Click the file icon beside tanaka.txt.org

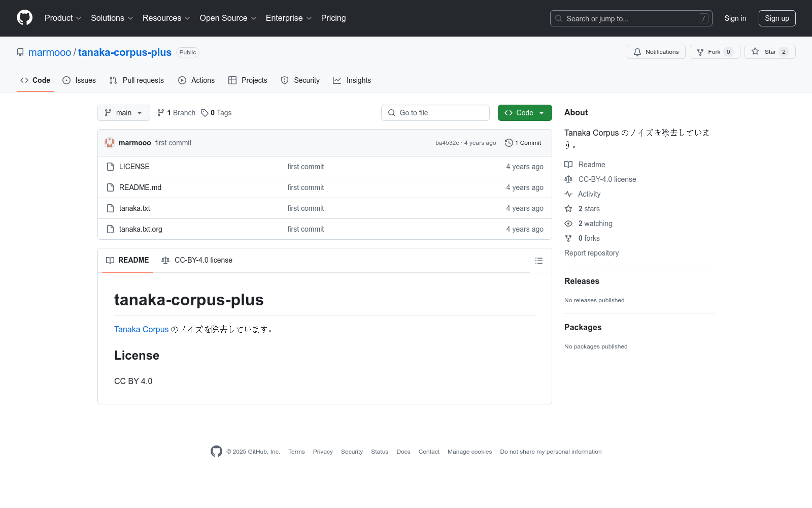pyautogui.click(x=110, y=229)
